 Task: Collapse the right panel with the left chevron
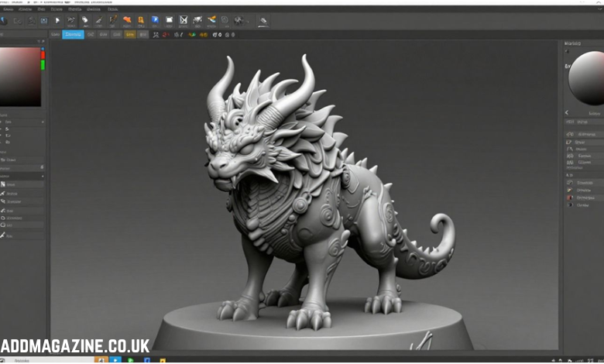click(x=566, y=112)
